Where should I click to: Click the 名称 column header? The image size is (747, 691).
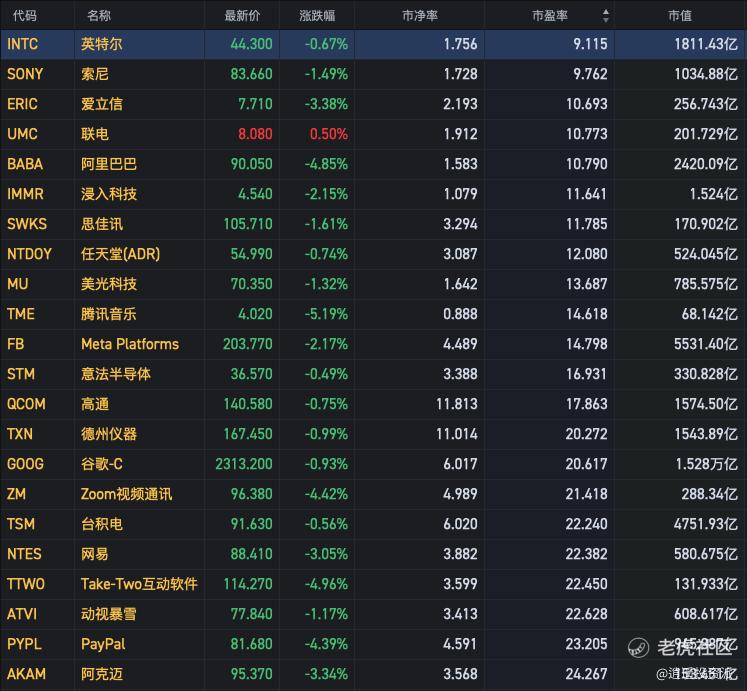click(99, 16)
